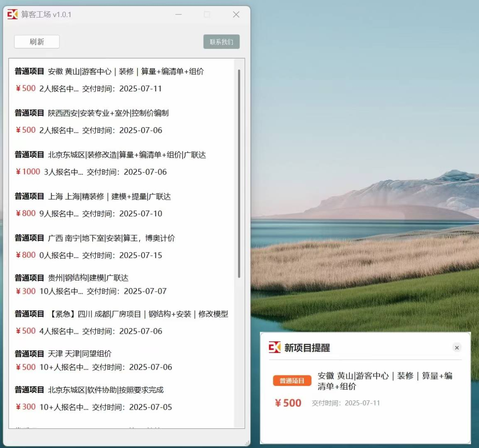The height and width of the screenshot is (448, 479).
Task: Open 陕西西安 安装专业 project entry
Action: coord(108,113)
